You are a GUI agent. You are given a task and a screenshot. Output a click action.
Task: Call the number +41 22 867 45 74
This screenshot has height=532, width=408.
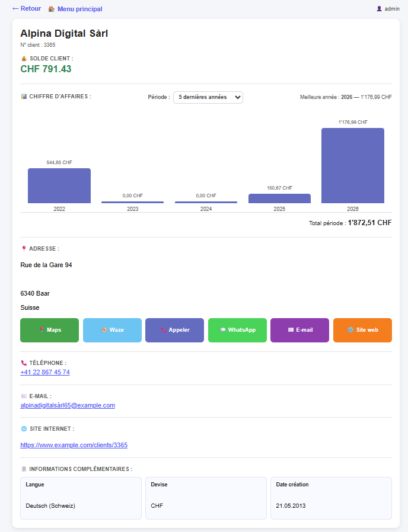45,372
